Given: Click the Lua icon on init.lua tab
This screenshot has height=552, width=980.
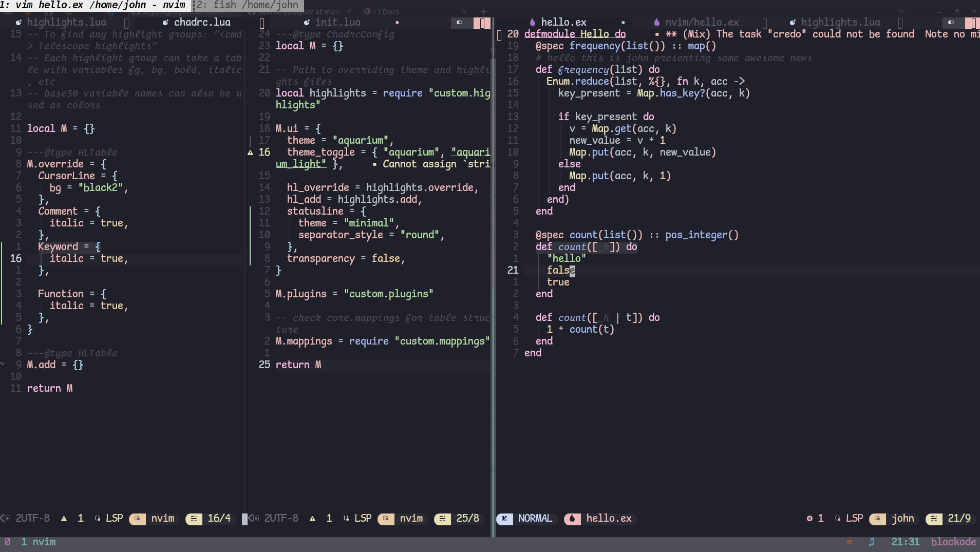Looking at the screenshot, I should tap(307, 23).
